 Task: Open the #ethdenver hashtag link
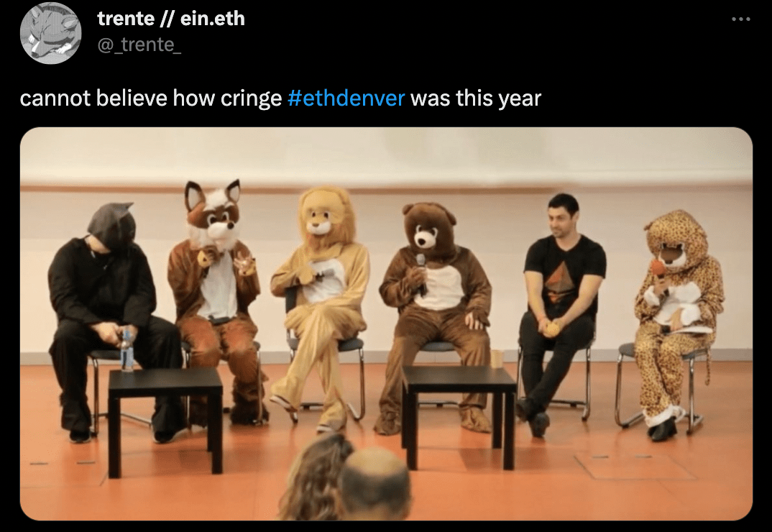pos(346,98)
